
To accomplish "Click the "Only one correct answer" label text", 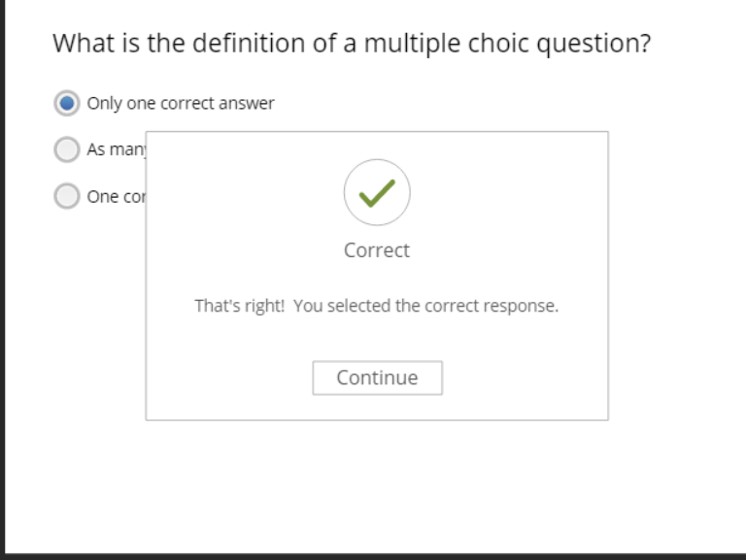I will pos(181,103).
